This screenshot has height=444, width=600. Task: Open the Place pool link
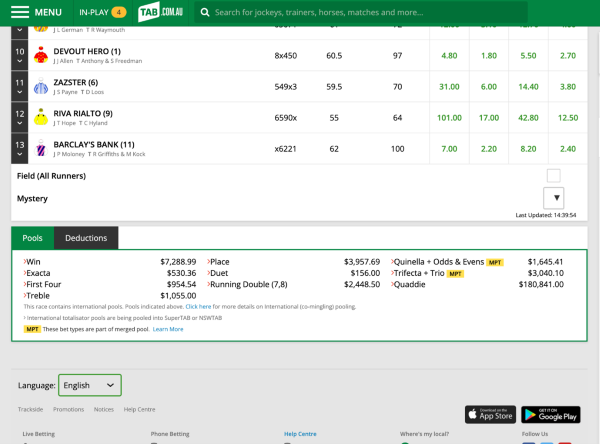[218, 262]
